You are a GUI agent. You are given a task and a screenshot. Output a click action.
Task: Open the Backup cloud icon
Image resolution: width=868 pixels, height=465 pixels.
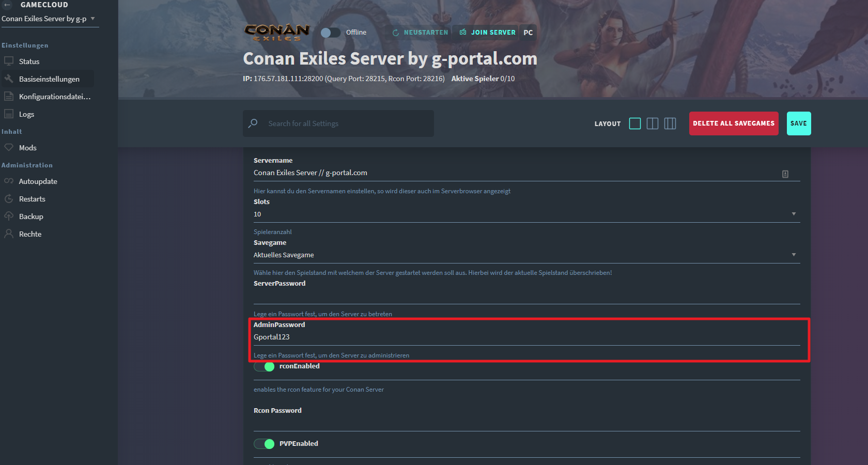coord(9,216)
